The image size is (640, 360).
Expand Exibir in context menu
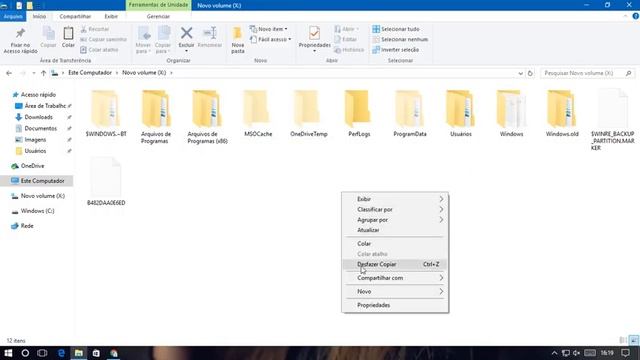tap(395, 199)
